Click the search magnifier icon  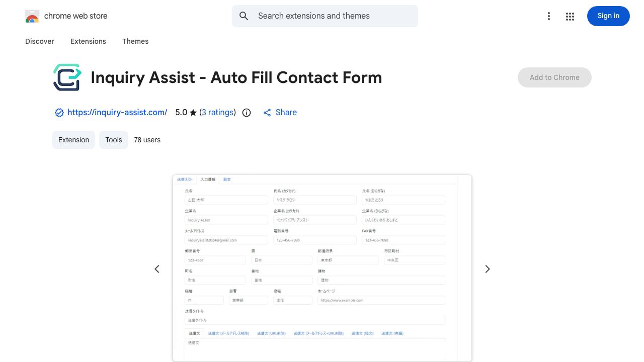(x=244, y=16)
